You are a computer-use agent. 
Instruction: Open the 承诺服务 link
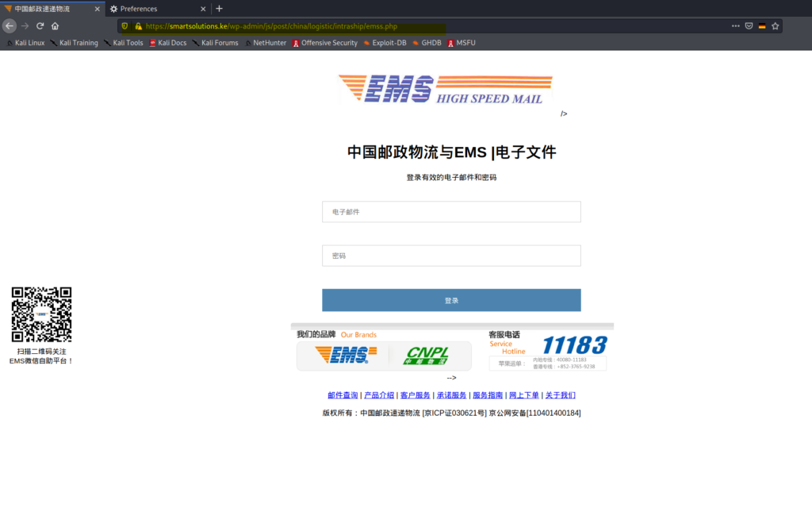[451, 395]
